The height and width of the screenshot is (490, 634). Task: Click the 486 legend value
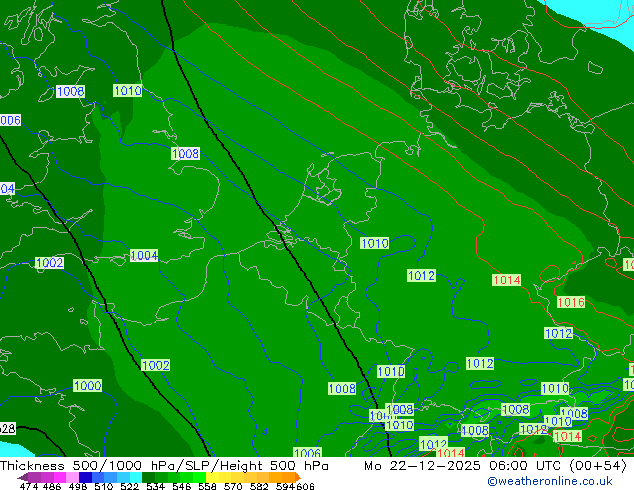(x=52, y=486)
